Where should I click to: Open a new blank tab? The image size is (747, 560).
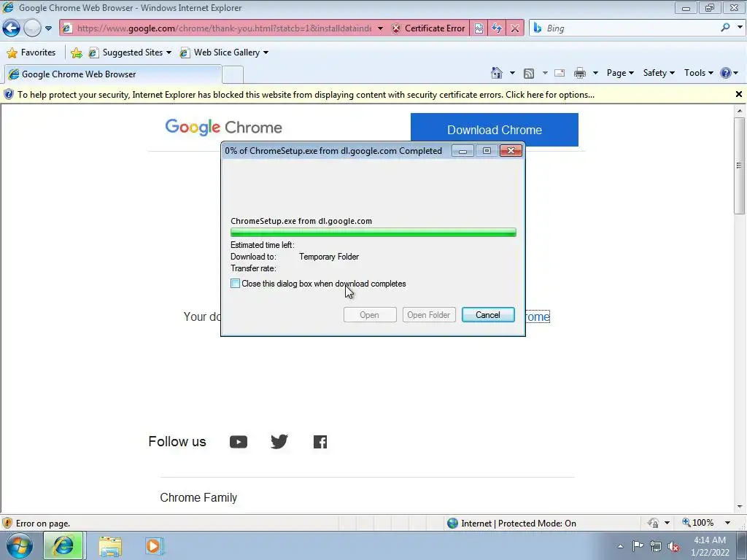point(233,75)
